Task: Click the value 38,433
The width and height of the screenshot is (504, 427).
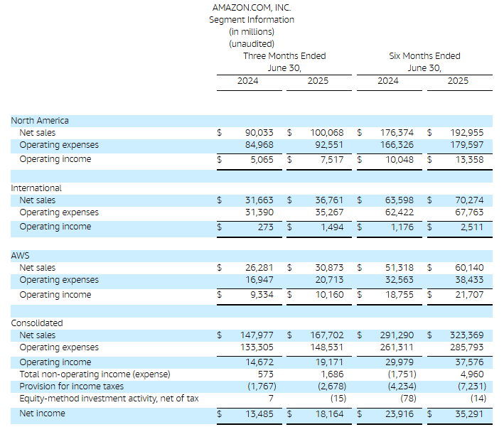Action: (469, 280)
